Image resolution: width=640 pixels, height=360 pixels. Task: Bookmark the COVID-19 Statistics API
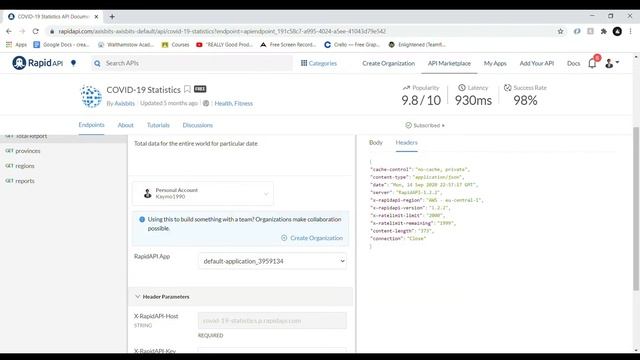click(x=187, y=89)
